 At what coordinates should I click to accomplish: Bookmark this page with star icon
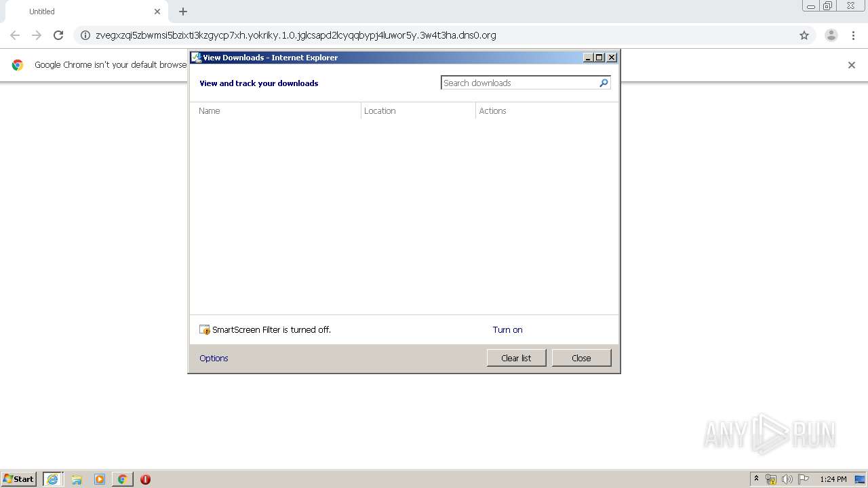pyautogui.click(x=804, y=35)
